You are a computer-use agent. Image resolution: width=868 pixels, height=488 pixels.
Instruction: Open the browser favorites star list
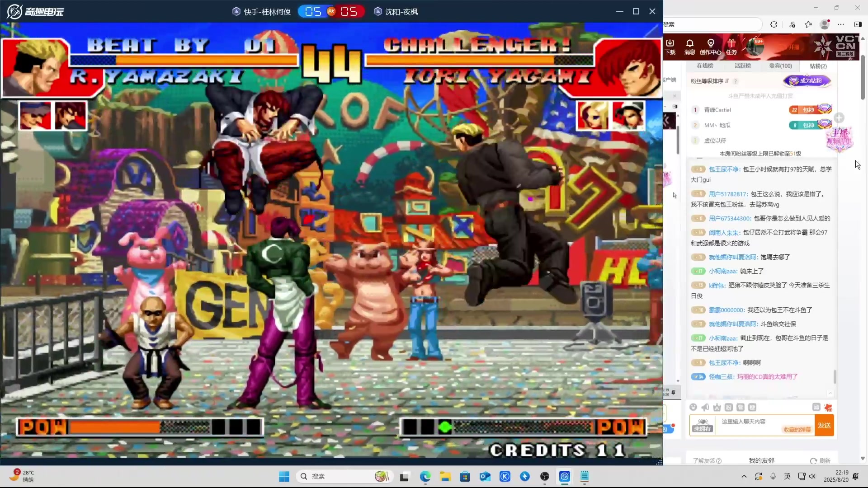click(808, 24)
